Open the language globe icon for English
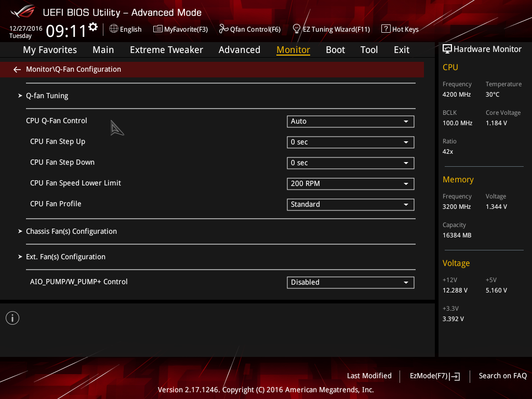 pos(114,29)
